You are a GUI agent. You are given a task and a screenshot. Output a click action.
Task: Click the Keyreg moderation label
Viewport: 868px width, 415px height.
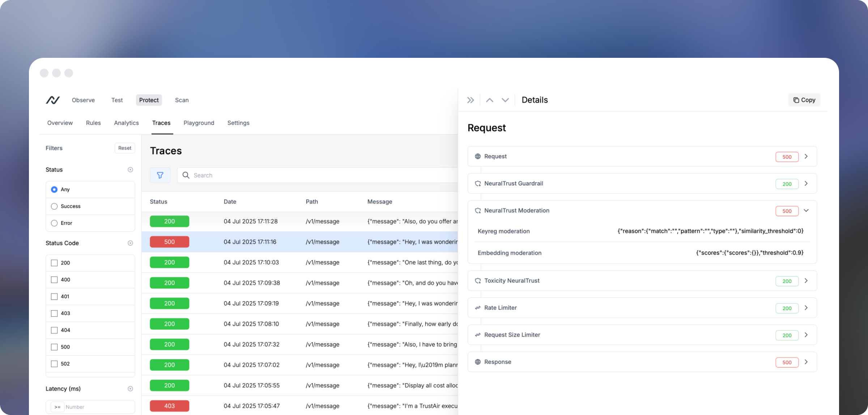pyautogui.click(x=504, y=231)
